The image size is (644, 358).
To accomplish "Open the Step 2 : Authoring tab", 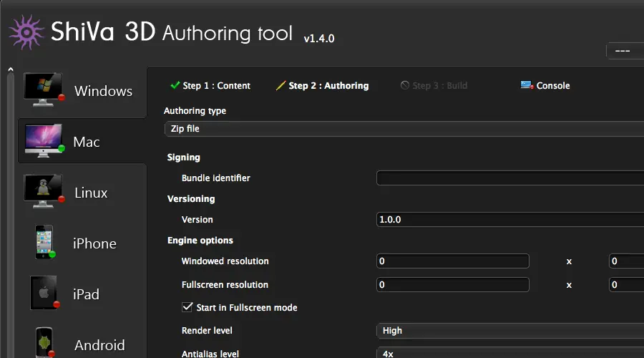I will (323, 85).
